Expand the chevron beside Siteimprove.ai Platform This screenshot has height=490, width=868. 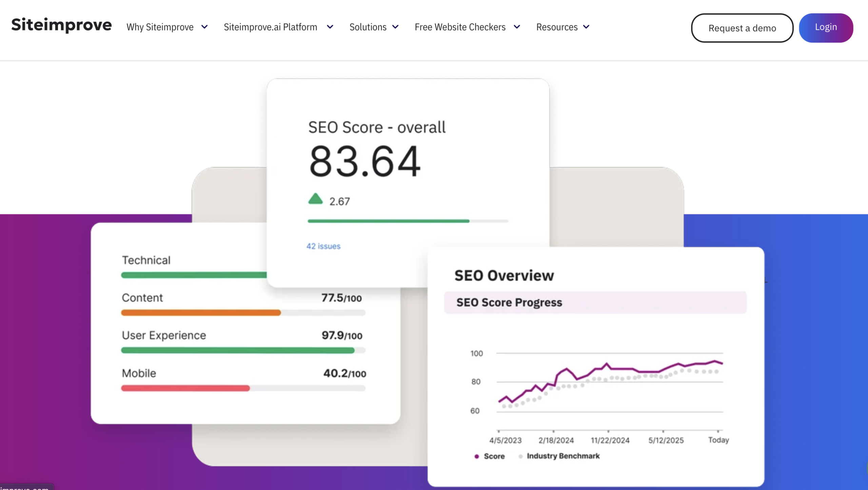coord(330,27)
